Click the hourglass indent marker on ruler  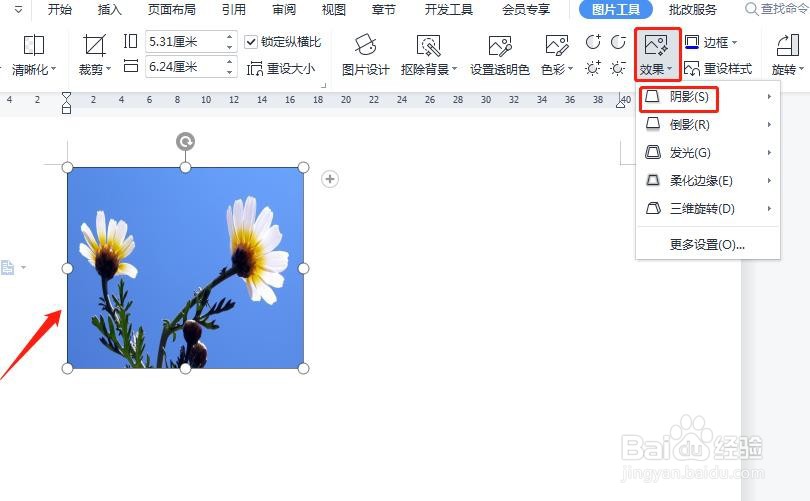(66, 103)
